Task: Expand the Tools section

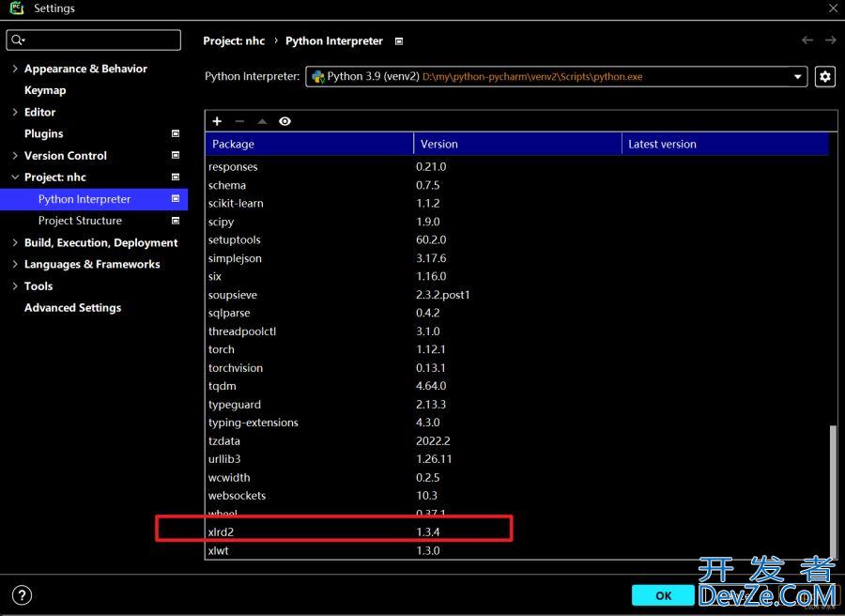Action: point(15,285)
